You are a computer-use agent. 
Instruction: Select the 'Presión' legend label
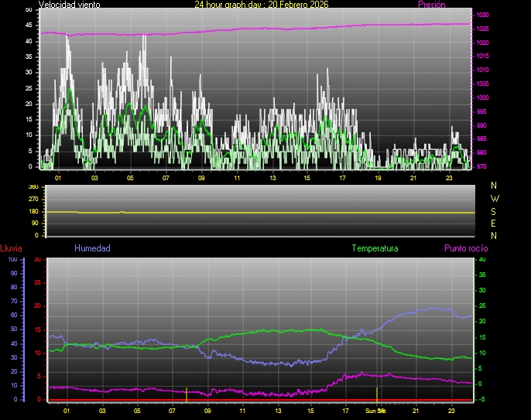(431, 5)
